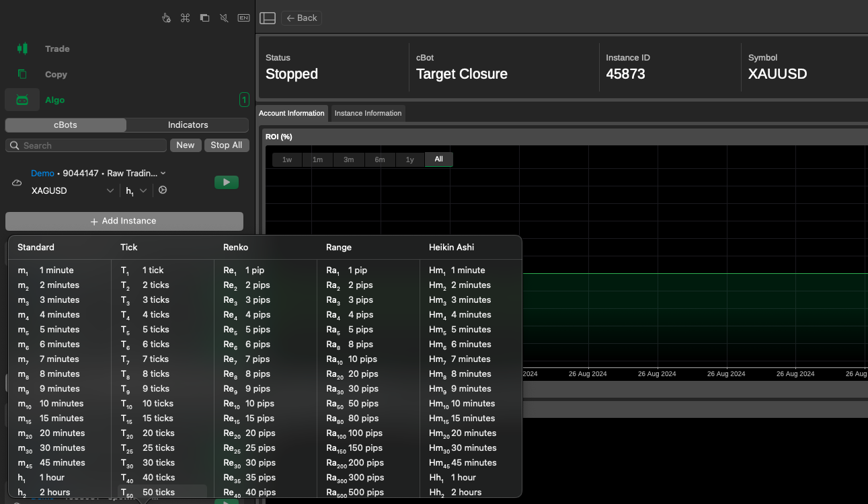Click the New button
The height and width of the screenshot is (504, 868).
(x=186, y=145)
